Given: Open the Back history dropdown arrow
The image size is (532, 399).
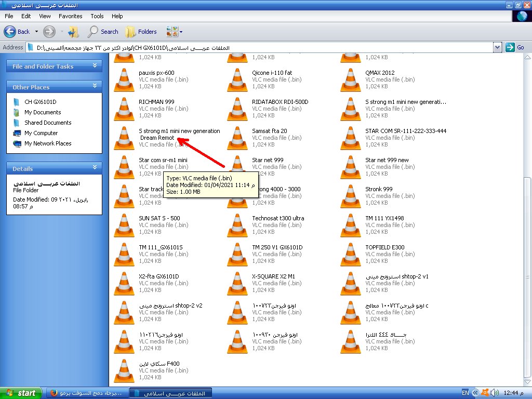Looking at the screenshot, I should pos(37,32).
